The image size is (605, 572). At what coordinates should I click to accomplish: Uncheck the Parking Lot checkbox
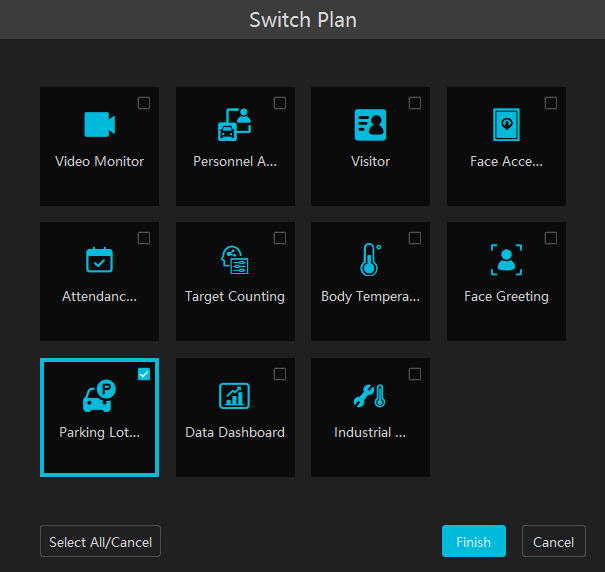click(144, 374)
